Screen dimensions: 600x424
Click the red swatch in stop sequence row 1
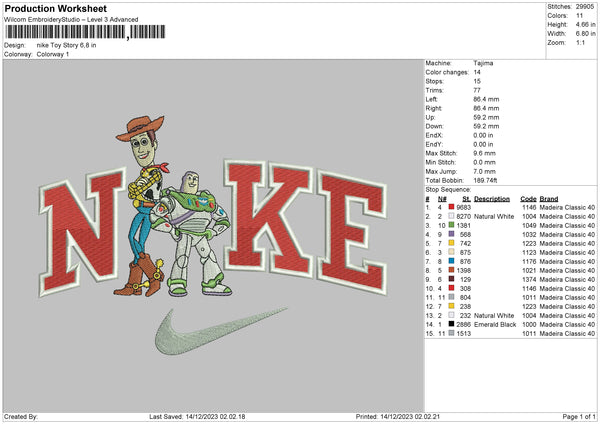click(x=452, y=207)
